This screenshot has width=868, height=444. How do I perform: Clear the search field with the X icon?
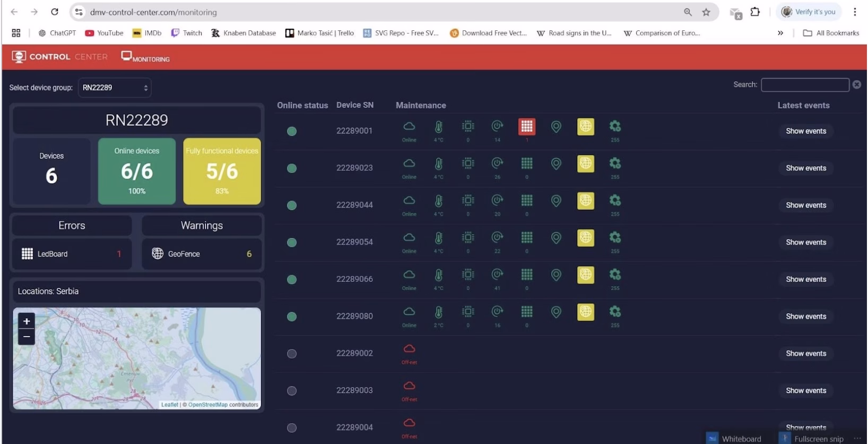[856, 85]
